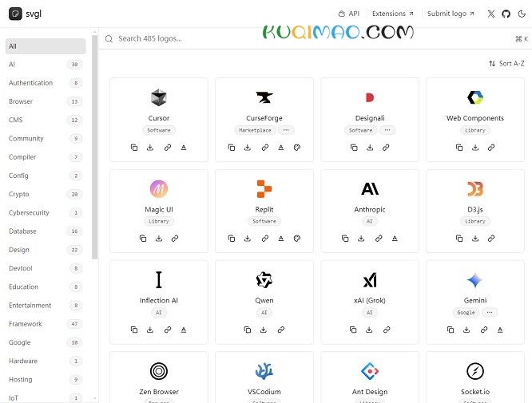Copy the Designali logo SVG
This screenshot has height=403, width=532.
click(x=354, y=148)
